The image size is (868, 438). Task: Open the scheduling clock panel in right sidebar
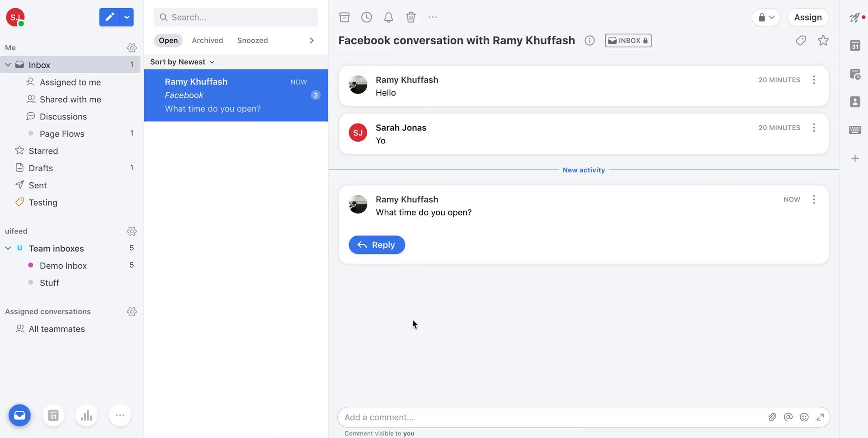pos(855,74)
